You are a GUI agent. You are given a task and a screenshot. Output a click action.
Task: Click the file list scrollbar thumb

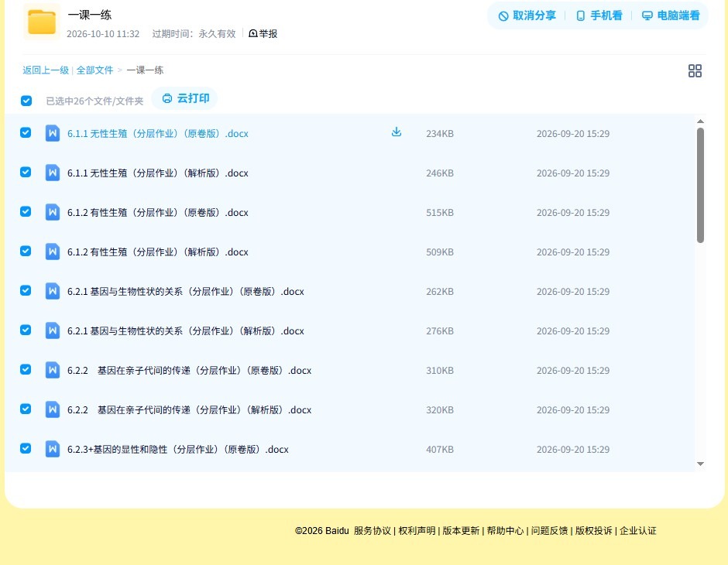(x=700, y=185)
